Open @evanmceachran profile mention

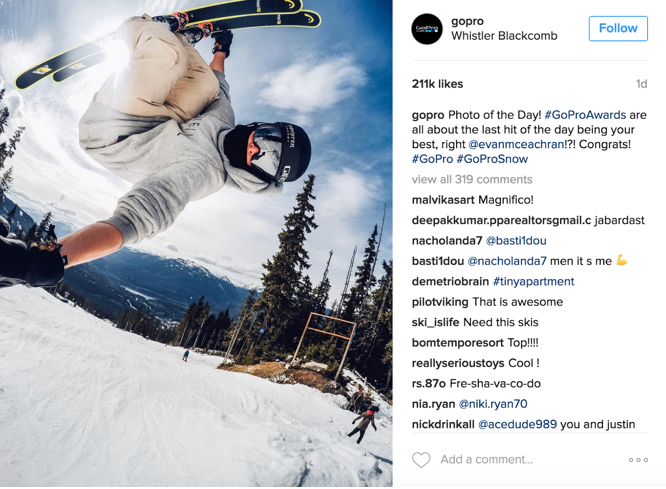coord(516,144)
